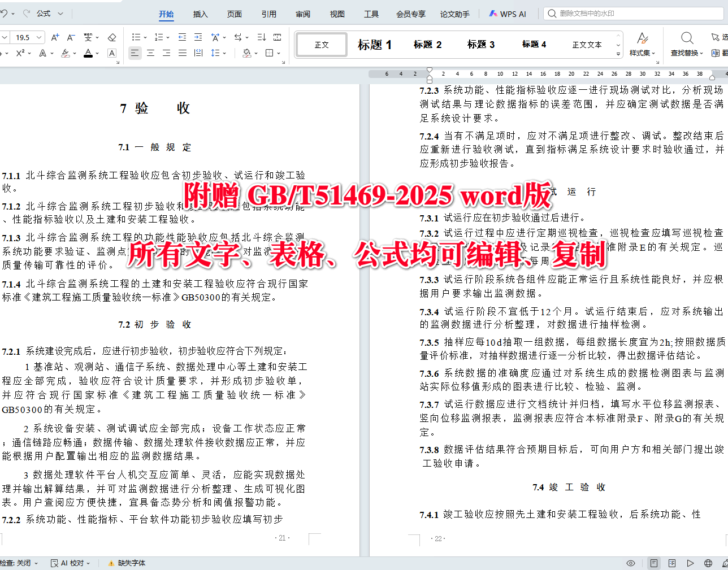Viewport: 728px width, 570px height.
Task: Open the font settings dialog launcher
Action: tap(118, 63)
